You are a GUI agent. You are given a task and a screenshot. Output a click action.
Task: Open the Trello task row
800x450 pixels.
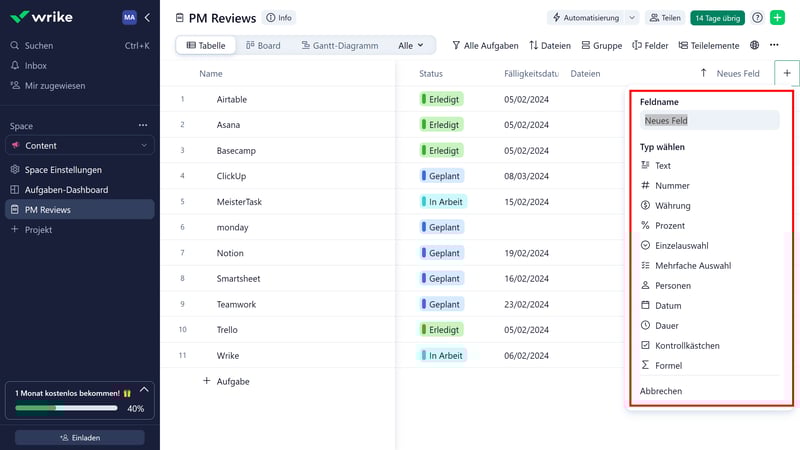[227, 330]
